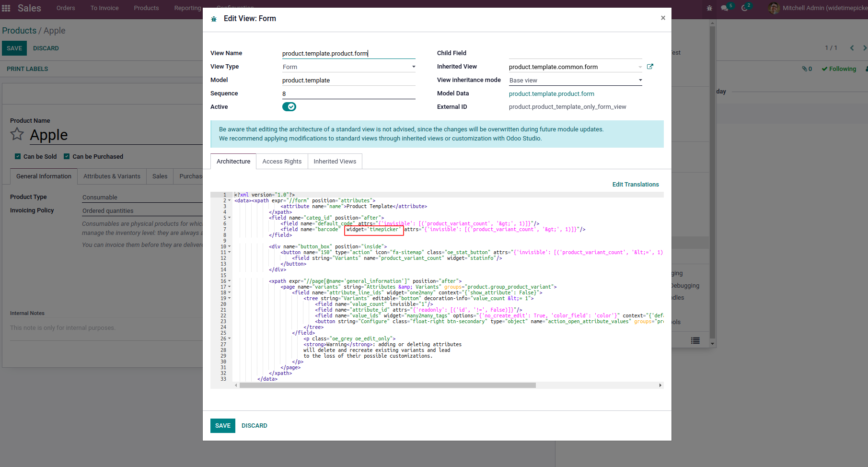868x467 pixels.
Task: Open the View inheritance mode dropdown
Action: pos(575,81)
